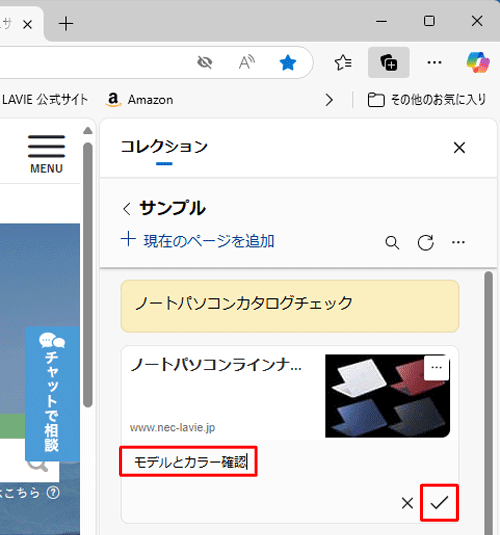
Task: Open a new browser tab
Action: pos(66,24)
